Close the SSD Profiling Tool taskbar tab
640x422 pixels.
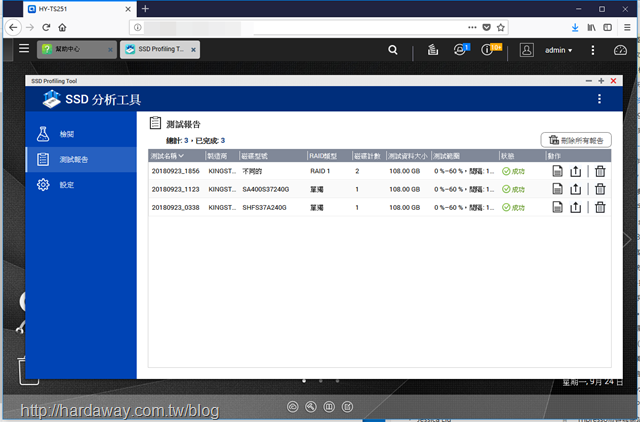[x=193, y=50]
